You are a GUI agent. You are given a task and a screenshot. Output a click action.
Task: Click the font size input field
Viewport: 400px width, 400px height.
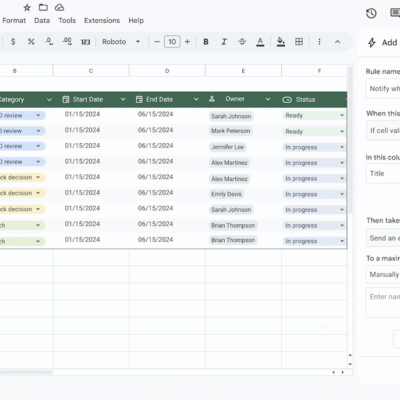tap(172, 42)
